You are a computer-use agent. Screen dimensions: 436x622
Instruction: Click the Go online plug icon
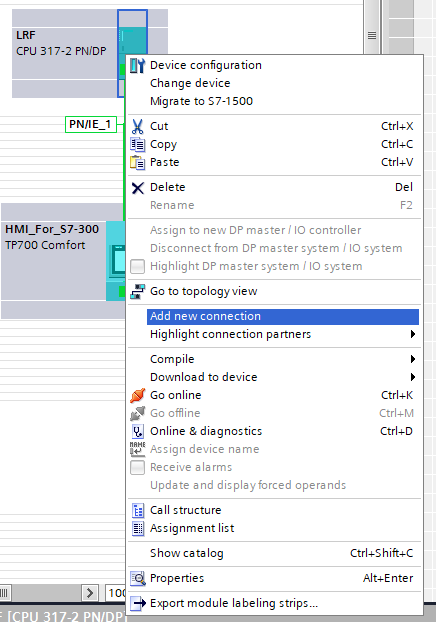[137, 395]
